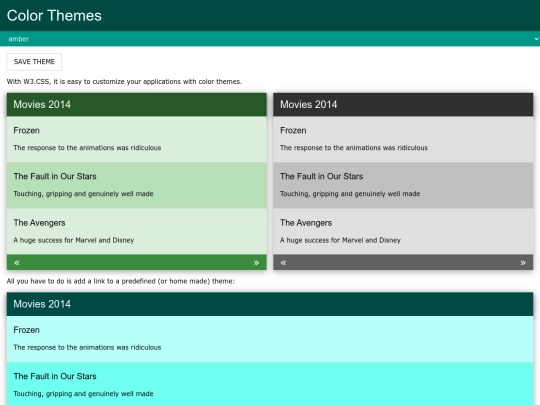The width and height of the screenshot is (540, 405).
Task: Select The Avengers title in green card
Action: [x=39, y=223]
